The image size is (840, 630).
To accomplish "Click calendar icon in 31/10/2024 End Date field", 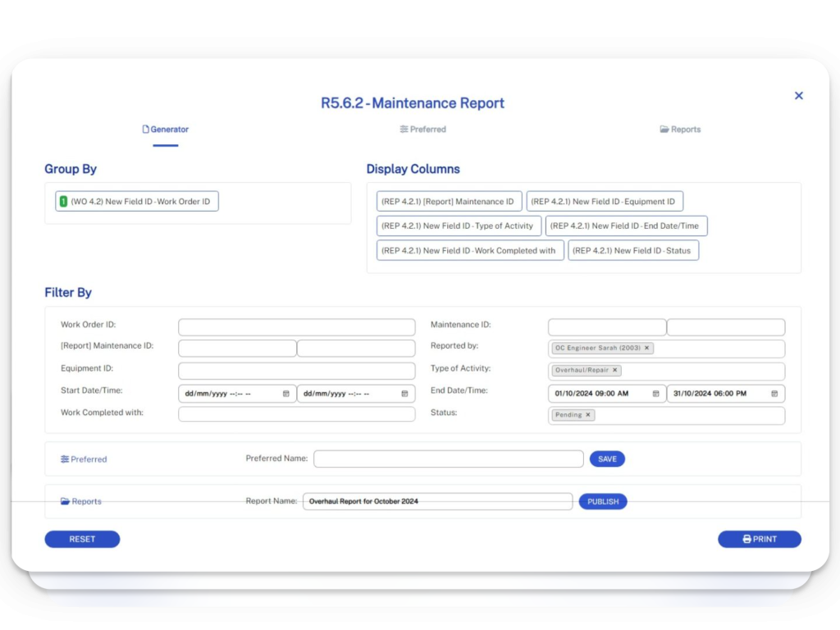I will click(x=774, y=394).
